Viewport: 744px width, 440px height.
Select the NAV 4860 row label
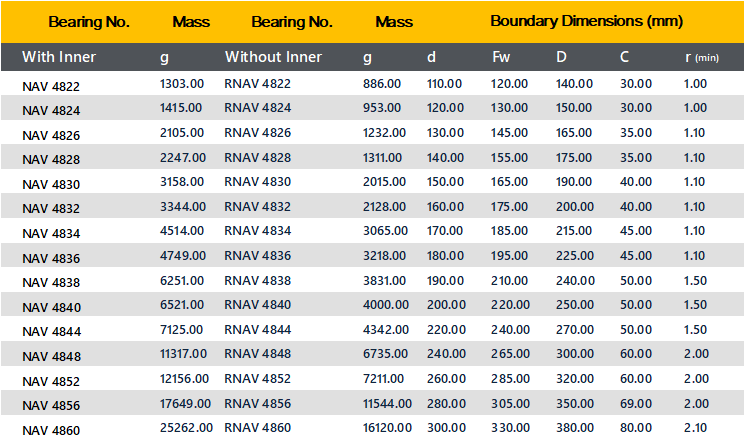pyautogui.click(x=51, y=430)
